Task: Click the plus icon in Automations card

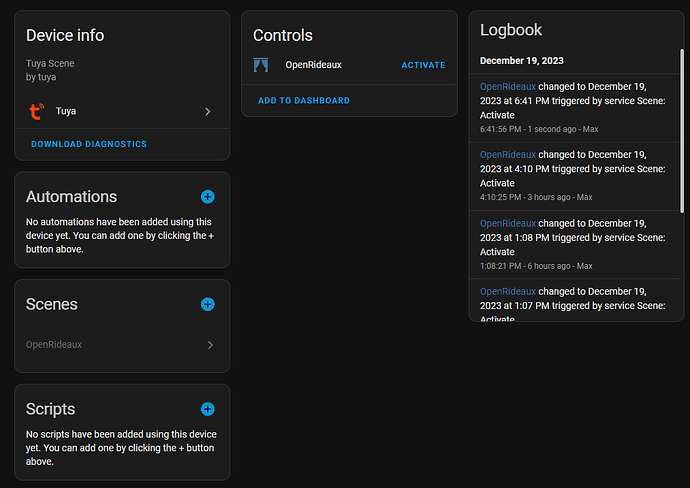Action: coord(208,197)
